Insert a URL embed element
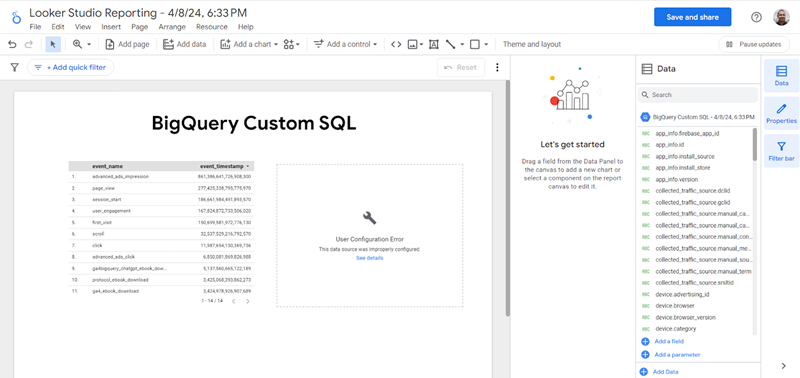The height and width of the screenshot is (378, 800). point(396,44)
